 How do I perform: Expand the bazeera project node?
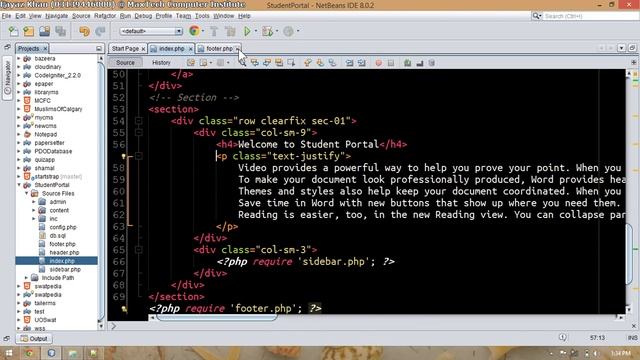click(x=18, y=58)
